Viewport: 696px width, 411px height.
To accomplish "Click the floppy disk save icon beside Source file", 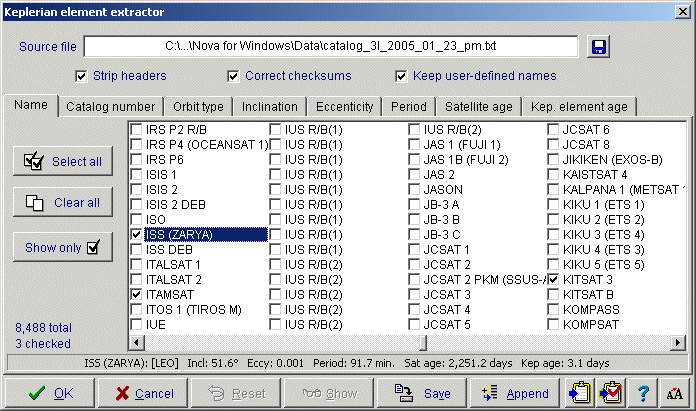I will click(598, 46).
